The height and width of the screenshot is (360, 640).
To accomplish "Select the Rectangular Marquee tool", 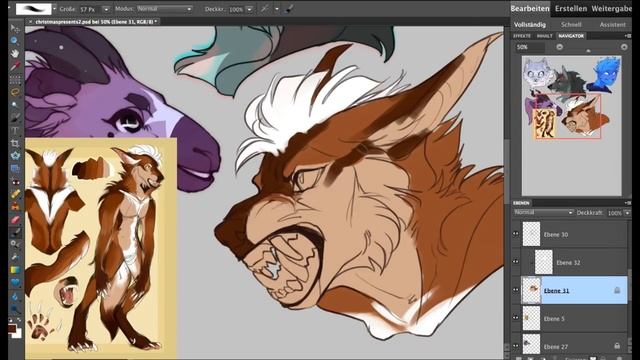I will point(15,79).
